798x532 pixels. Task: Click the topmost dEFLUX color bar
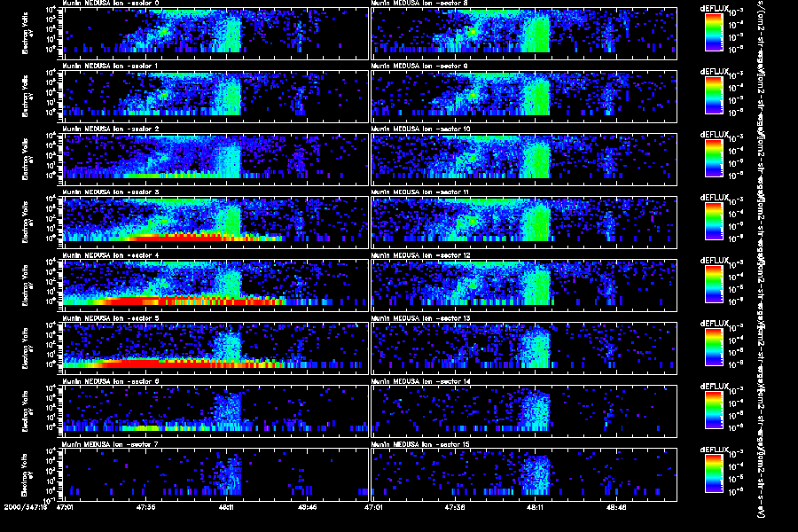(x=715, y=33)
